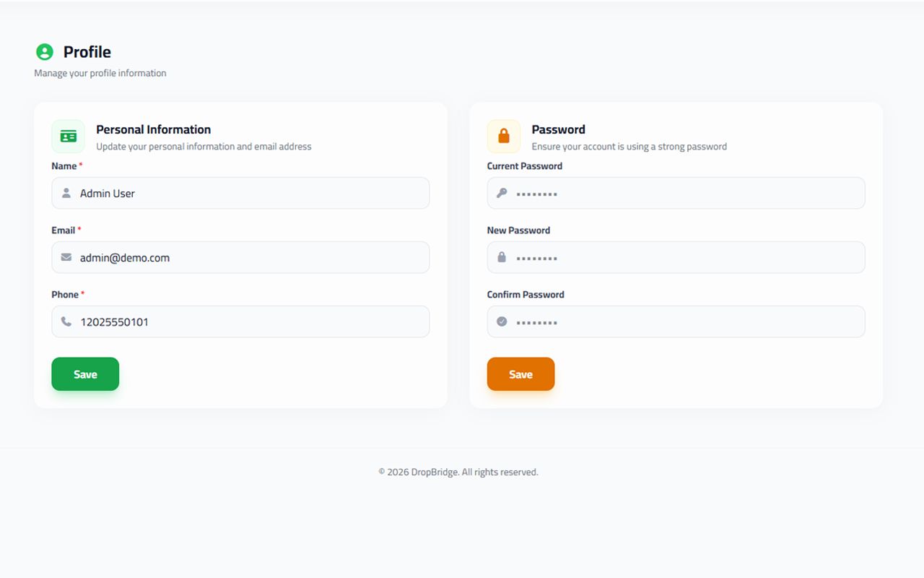
Task: Click the envelope icon in Email field
Action: 66,258
